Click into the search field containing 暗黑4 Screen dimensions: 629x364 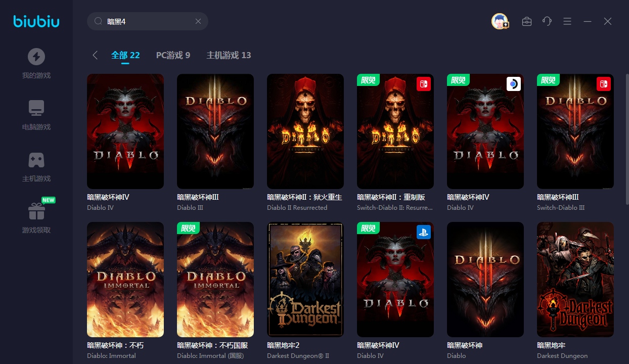click(x=147, y=21)
